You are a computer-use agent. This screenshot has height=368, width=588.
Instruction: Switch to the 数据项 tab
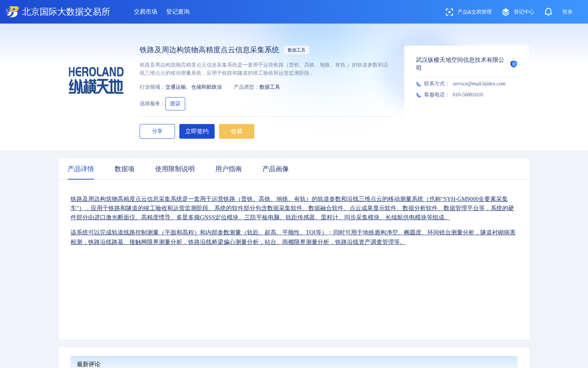pyautogui.click(x=125, y=169)
